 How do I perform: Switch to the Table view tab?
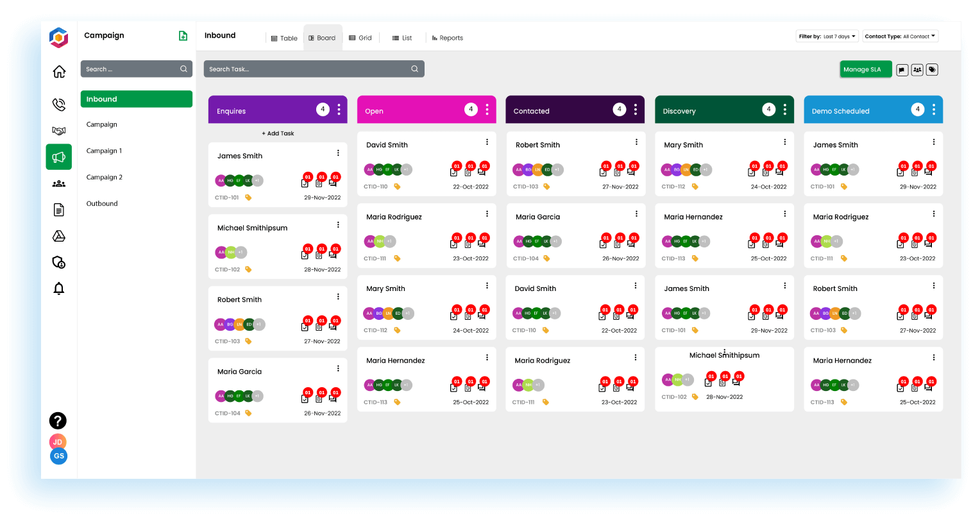284,38
